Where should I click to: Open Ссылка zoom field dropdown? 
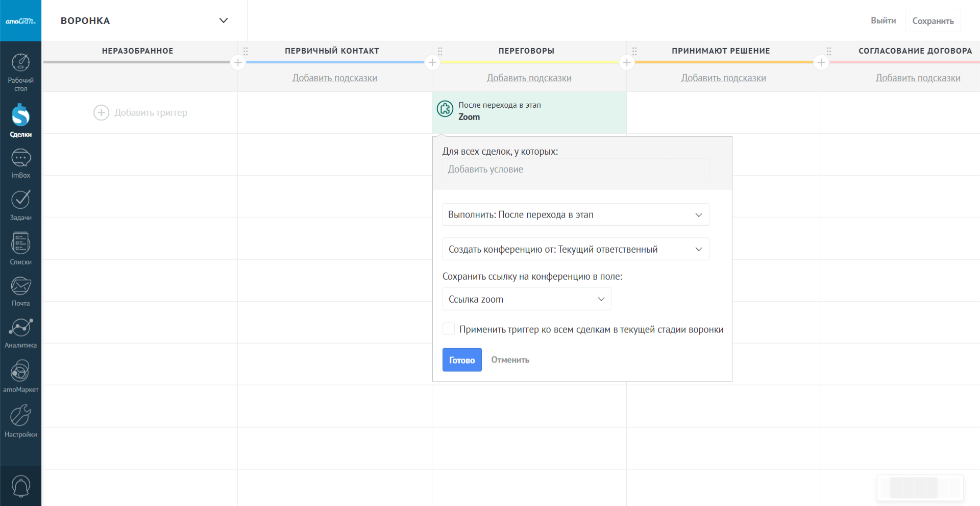[x=526, y=299]
